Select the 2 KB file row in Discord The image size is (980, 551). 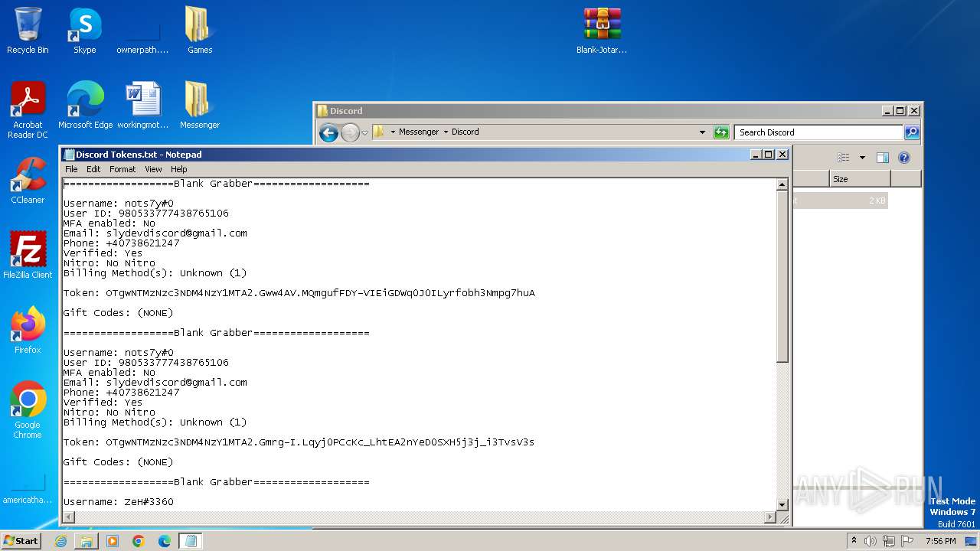click(840, 201)
